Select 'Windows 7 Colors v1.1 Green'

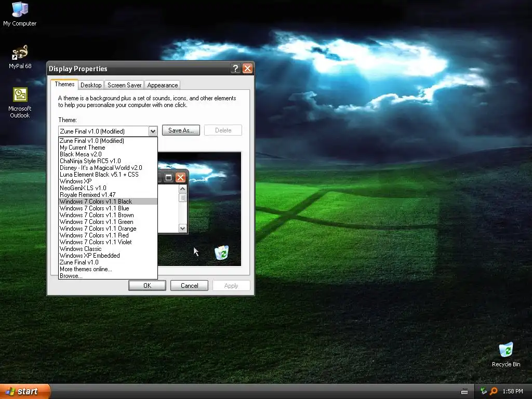(x=108, y=222)
